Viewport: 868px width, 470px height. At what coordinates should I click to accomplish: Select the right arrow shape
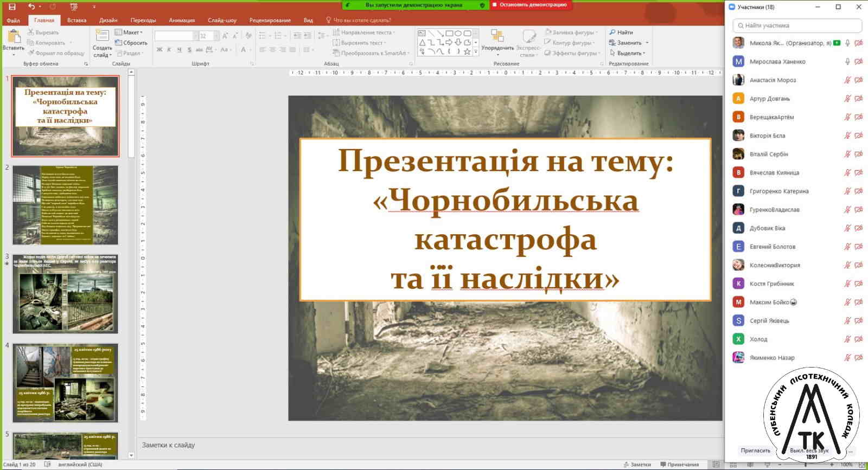tap(449, 42)
